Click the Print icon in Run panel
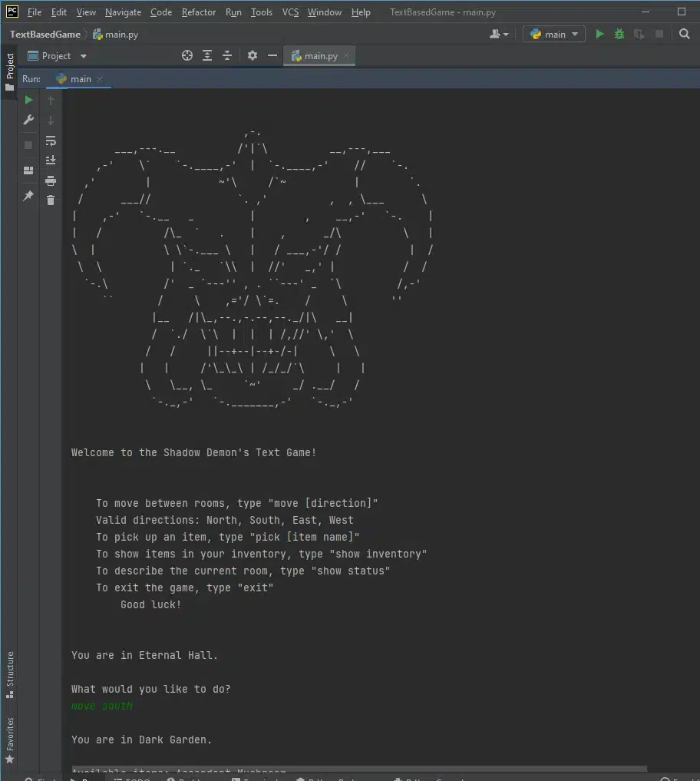This screenshot has height=781, width=700. (51, 180)
